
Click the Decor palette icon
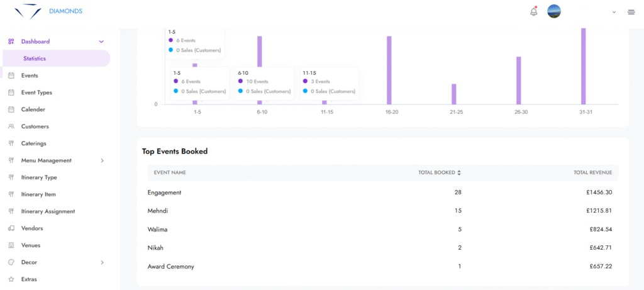pyautogui.click(x=11, y=262)
